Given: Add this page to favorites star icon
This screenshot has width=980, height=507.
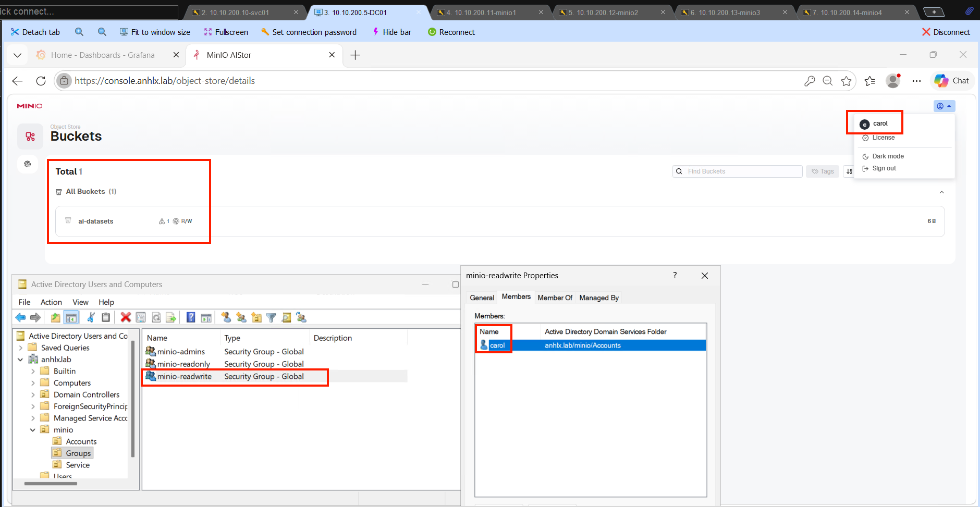Looking at the screenshot, I should tap(846, 81).
